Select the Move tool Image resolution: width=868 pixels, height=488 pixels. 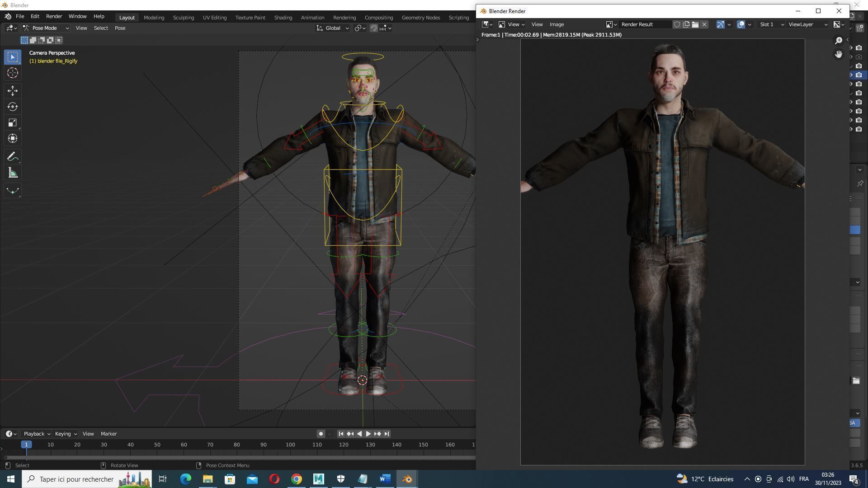coord(12,91)
